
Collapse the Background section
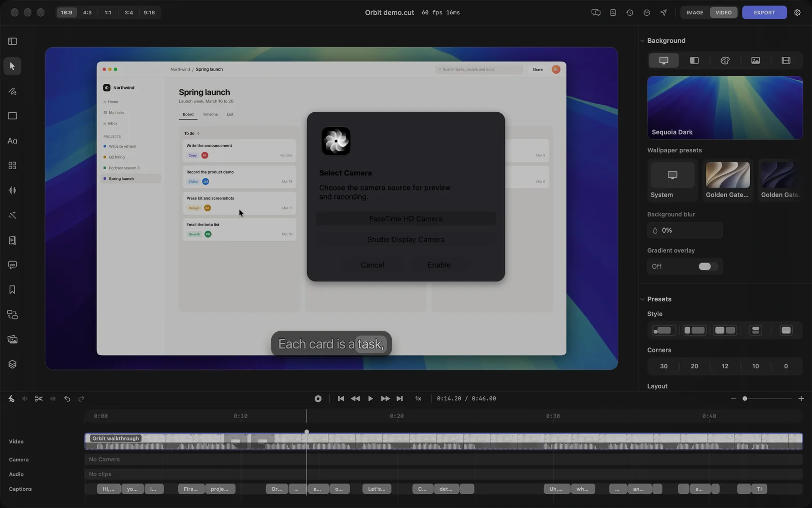coord(642,41)
